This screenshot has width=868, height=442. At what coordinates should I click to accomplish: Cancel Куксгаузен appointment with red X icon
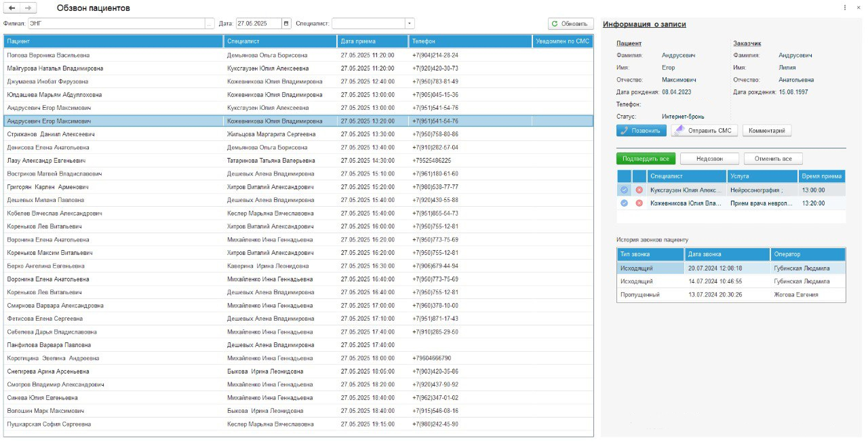point(639,190)
